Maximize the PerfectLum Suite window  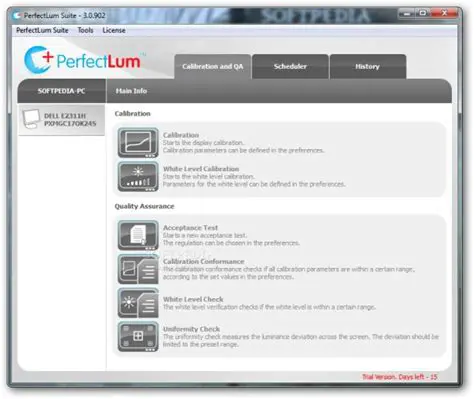(423, 14)
